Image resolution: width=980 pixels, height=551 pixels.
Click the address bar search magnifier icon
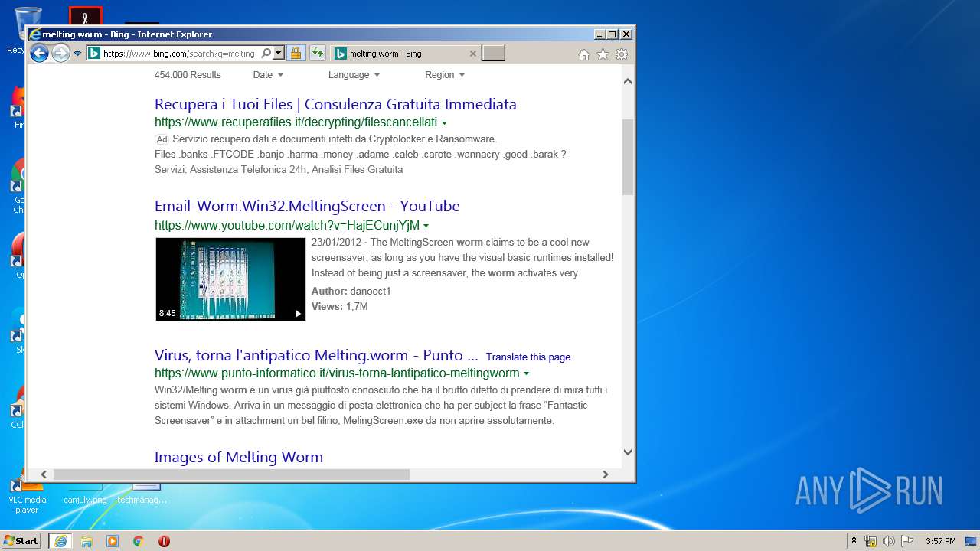pos(266,54)
